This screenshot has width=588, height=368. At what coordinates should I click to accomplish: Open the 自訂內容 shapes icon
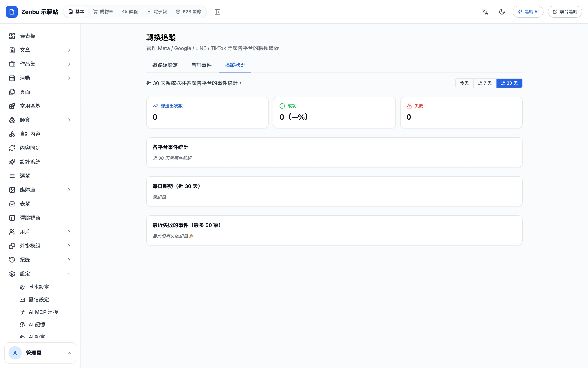12,134
